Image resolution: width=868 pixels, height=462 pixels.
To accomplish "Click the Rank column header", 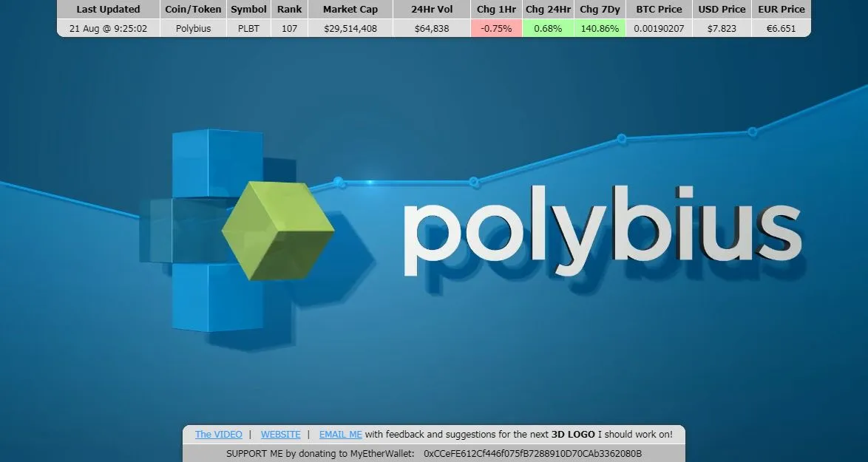I will 290,10.
